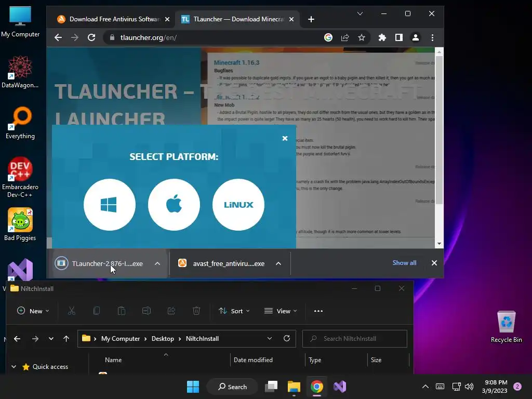Go back in File Explorer
The width and height of the screenshot is (532, 399).
(17, 339)
